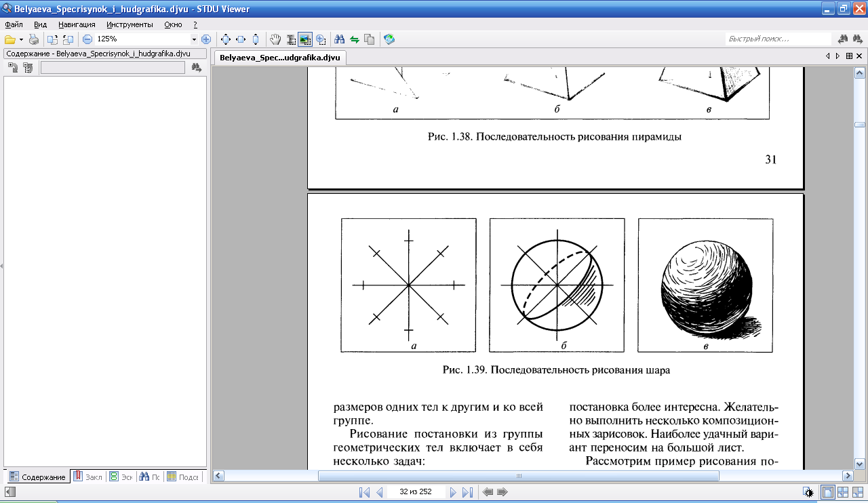868x503 pixels.
Task: Fit page to width
Action: tap(241, 39)
